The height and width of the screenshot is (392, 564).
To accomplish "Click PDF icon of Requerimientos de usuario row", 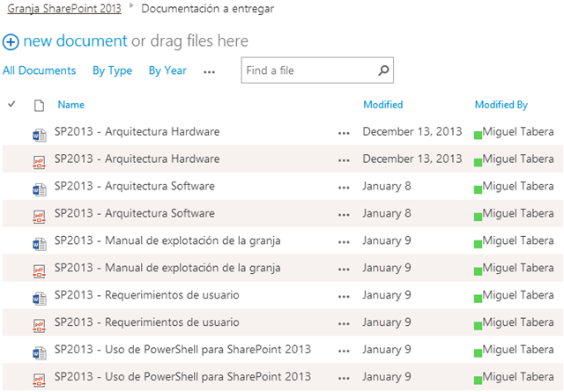I will click(39, 326).
